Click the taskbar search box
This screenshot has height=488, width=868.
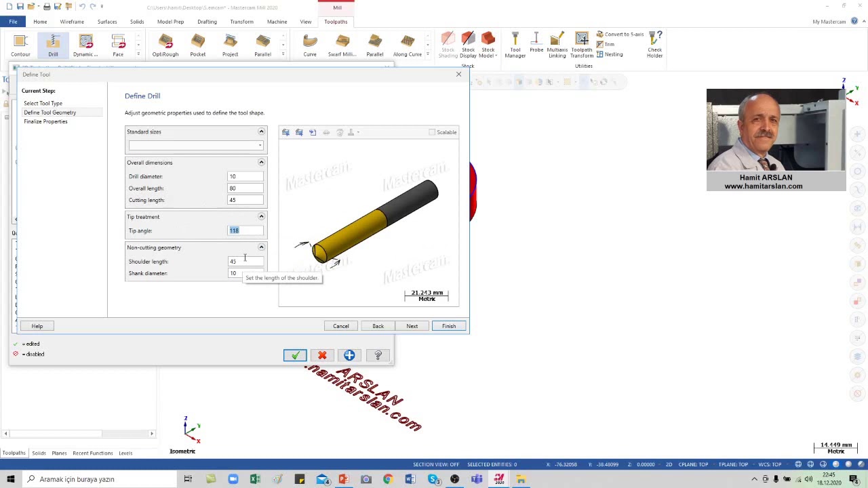(102, 479)
